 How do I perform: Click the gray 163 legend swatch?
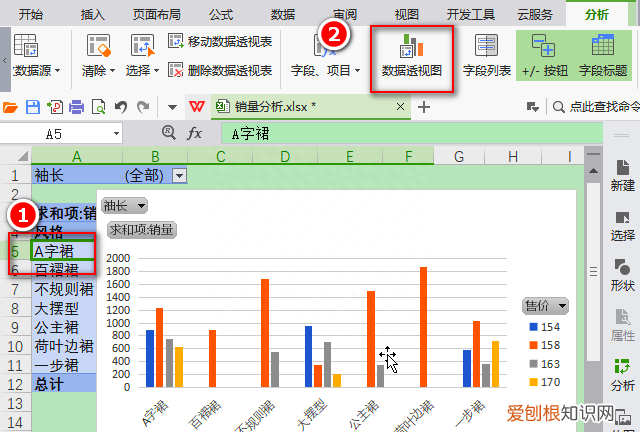click(x=533, y=363)
